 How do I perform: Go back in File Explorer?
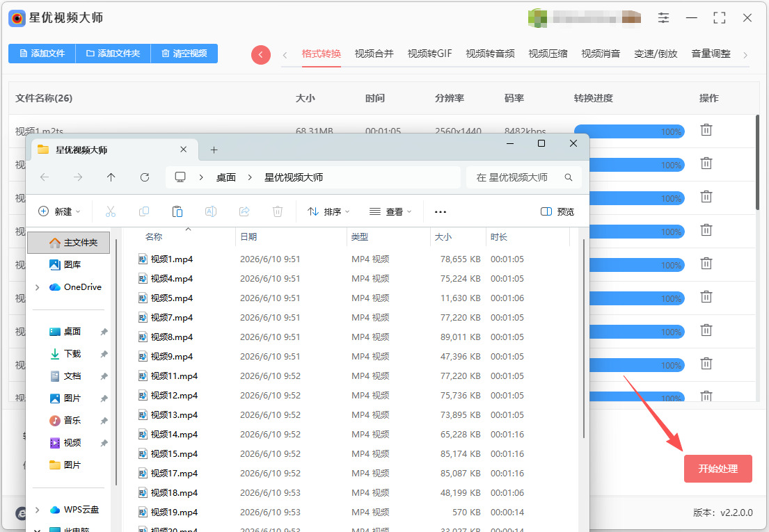[x=45, y=177]
